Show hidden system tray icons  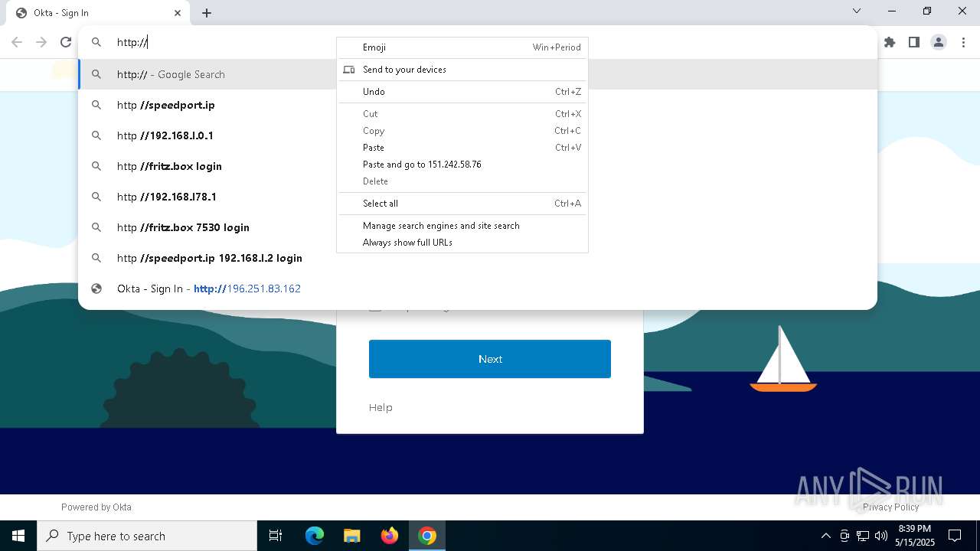tap(825, 536)
